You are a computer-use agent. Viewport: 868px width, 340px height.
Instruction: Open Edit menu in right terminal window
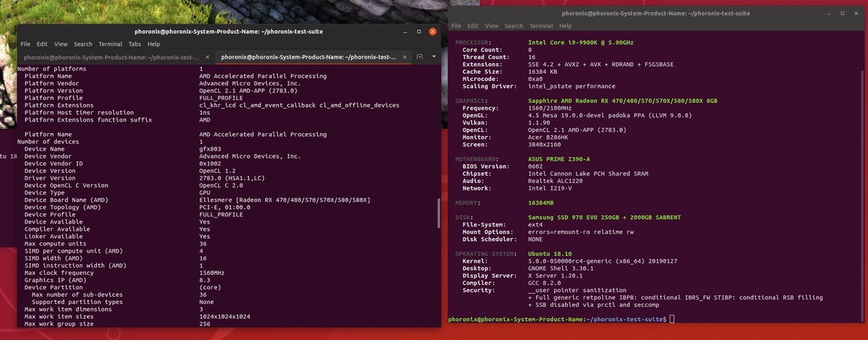[x=474, y=26]
